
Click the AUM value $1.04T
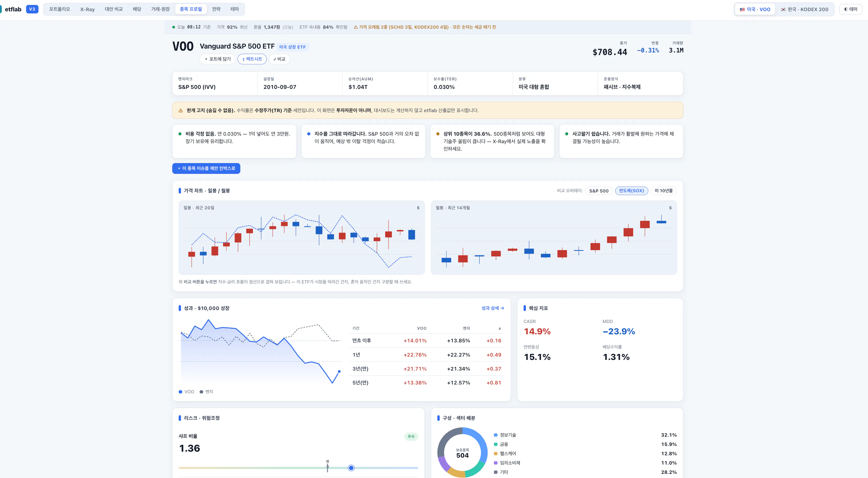point(358,87)
